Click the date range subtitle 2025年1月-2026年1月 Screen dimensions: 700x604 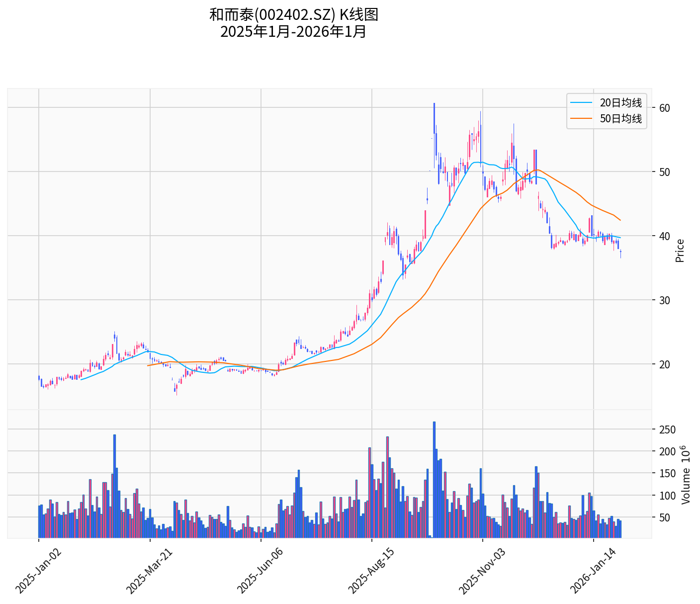click(x=294, y=32)
